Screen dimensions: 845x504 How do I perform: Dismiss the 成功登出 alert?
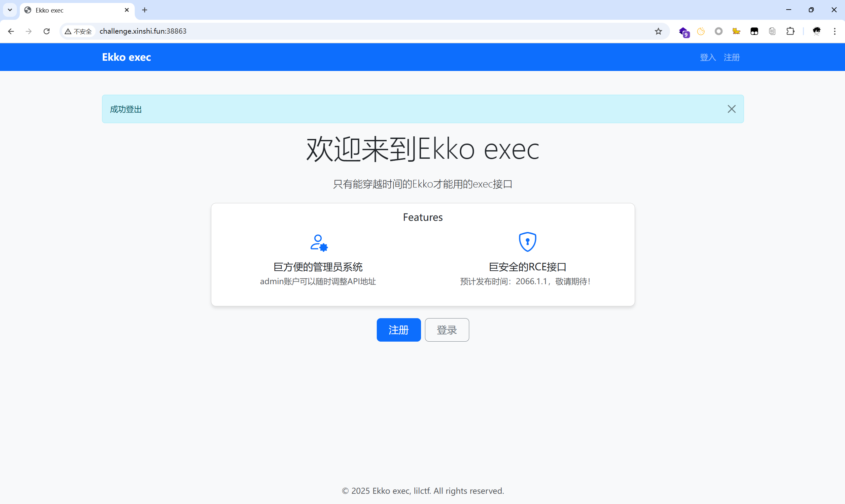[x=731, y=109]
